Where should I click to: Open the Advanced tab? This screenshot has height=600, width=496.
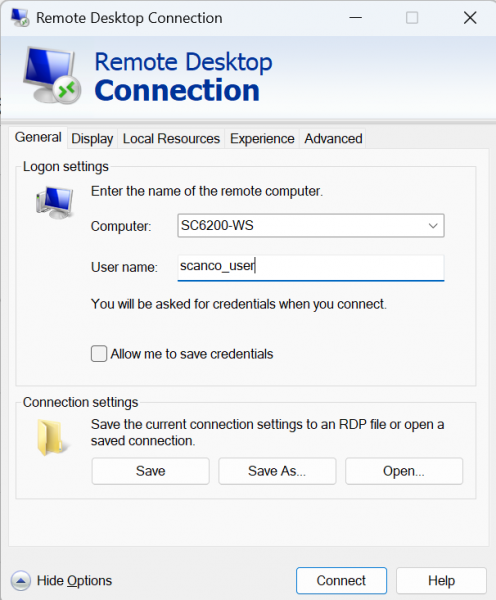[333, 139]
